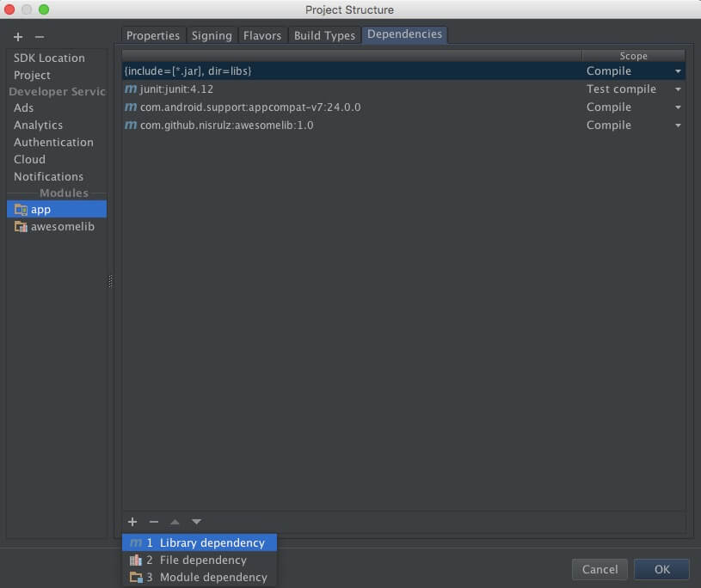Switch to the Properties tab
The image size is (701, 588).
(x=153, y=35)
